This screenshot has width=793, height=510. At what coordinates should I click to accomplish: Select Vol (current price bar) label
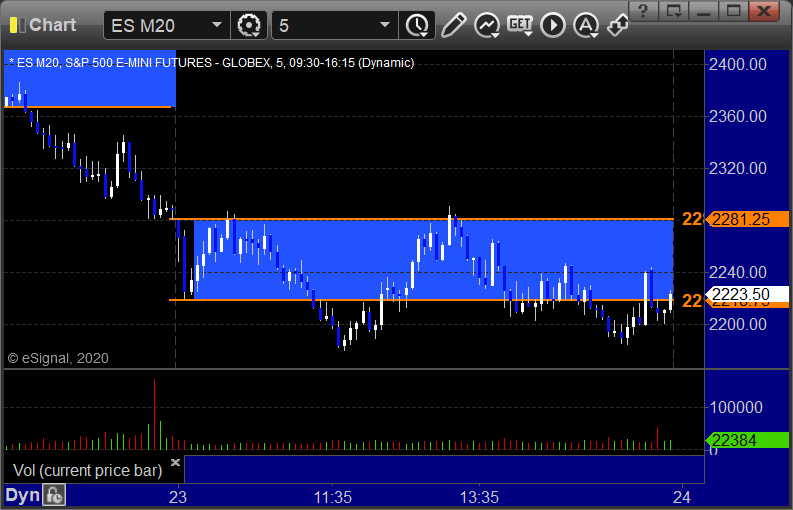[87, 471]
